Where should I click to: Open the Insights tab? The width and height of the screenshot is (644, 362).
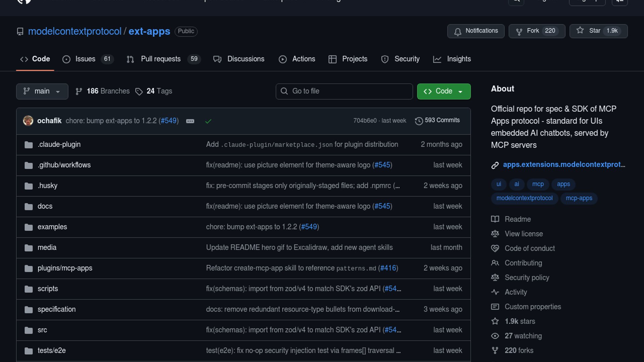[x=459, y=59]
